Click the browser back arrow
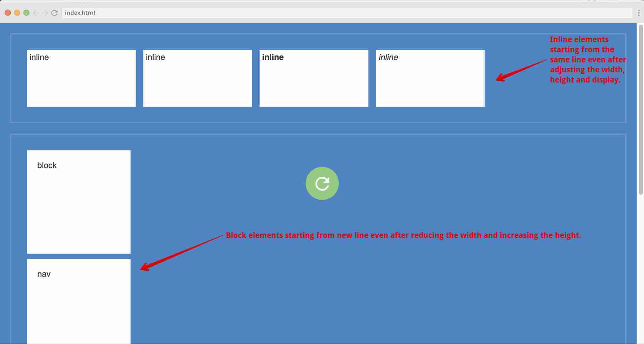The height and width of the screenshot is (344, 644). (36, 13)
